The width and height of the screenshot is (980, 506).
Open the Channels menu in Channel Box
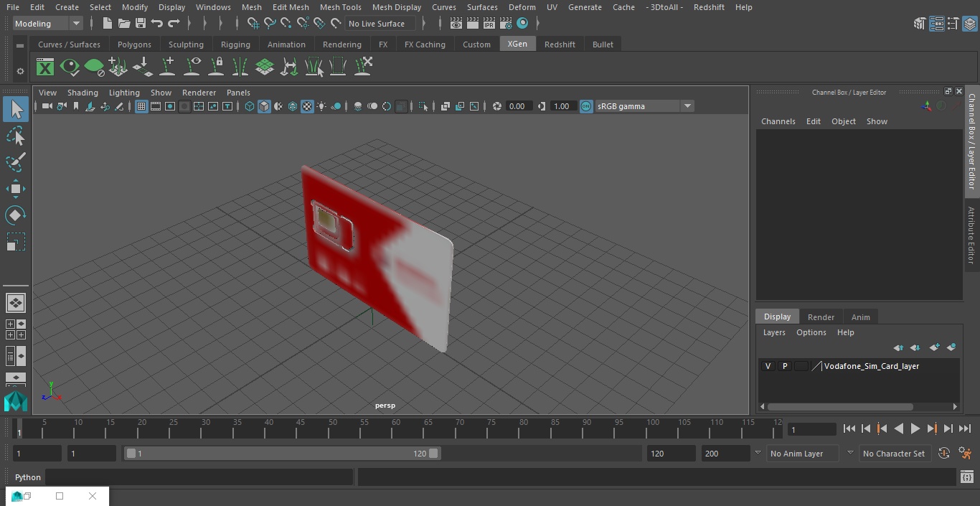click(778, 121)
